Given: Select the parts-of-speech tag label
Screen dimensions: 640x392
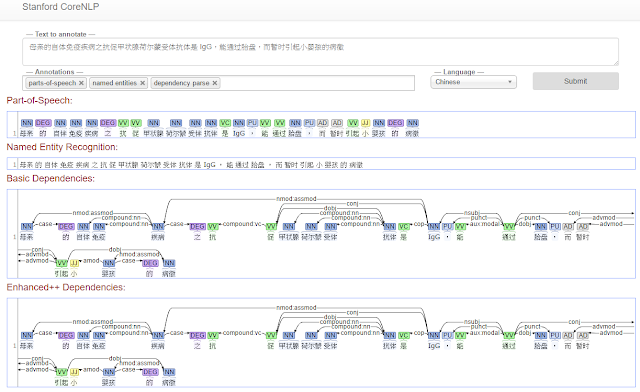Looking at the screenshot, I should pos(52,83).
